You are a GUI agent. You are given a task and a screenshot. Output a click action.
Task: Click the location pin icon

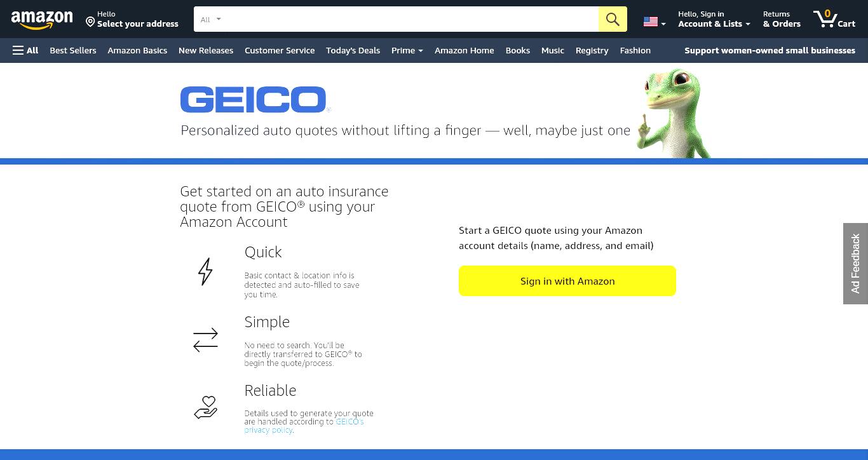pyautogui.click(x=90, y=22)
